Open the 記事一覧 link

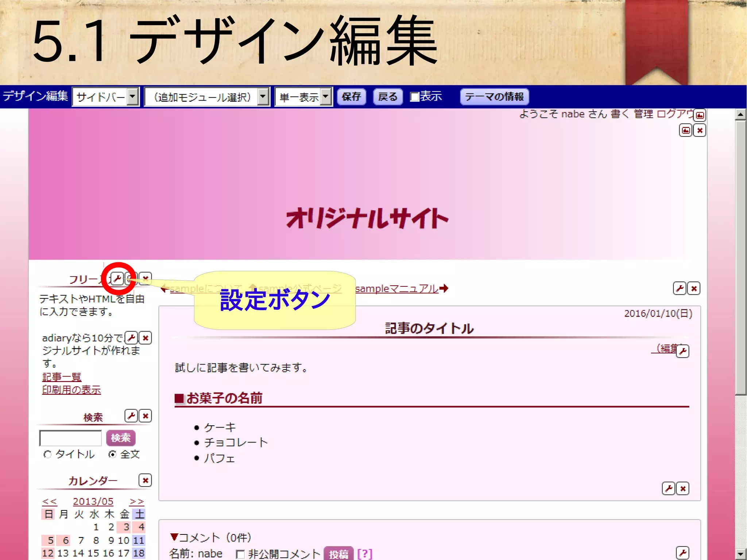point(62,377)
